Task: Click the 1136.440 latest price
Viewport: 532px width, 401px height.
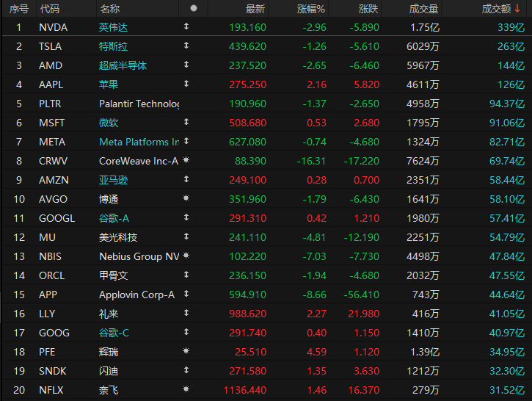Action: (245, 390)
